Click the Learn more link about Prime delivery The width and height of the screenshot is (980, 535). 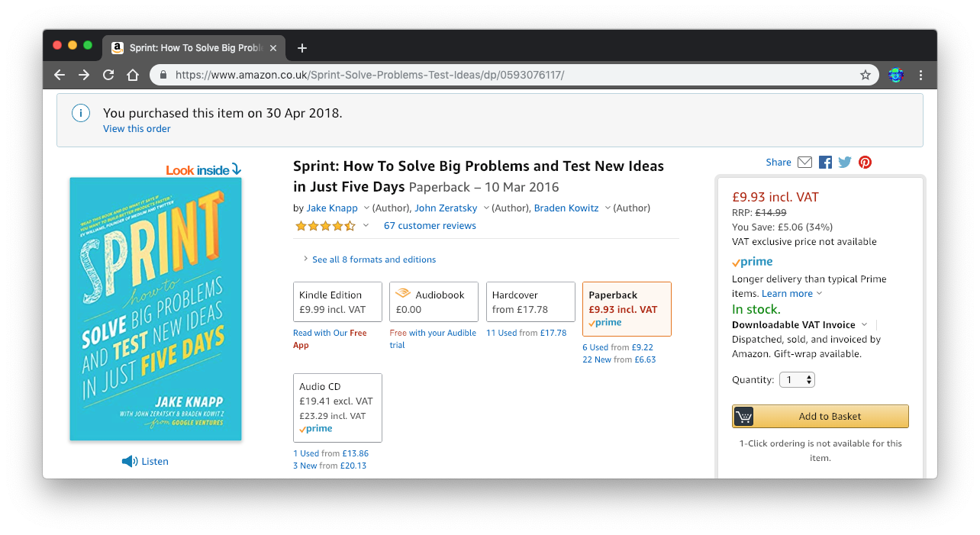[787, 293]
